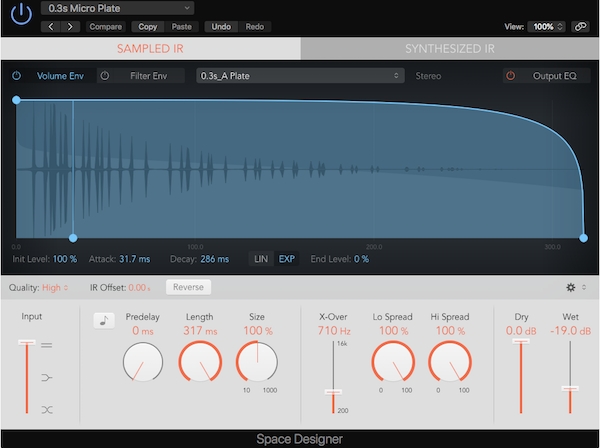Click the Hi Spread knob

pos(450,362)
